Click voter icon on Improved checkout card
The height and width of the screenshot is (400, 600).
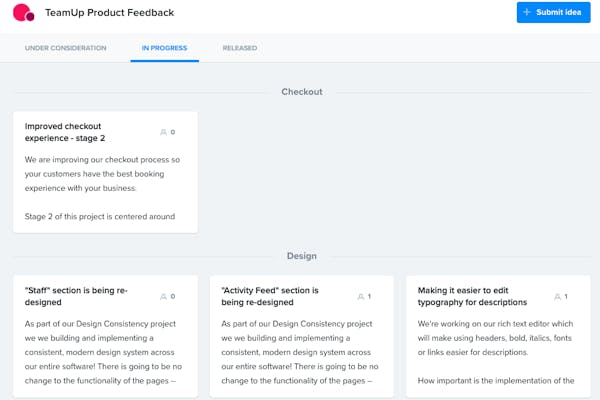[163, 132]
